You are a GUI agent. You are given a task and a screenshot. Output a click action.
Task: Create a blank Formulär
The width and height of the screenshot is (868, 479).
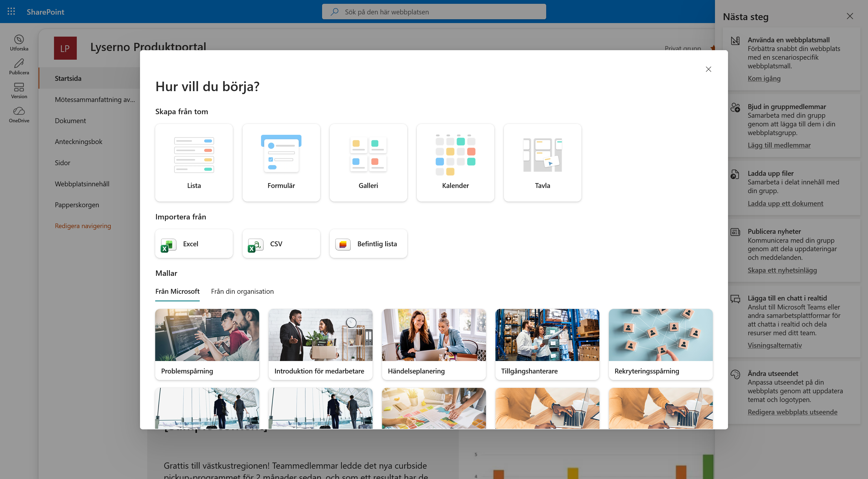coord(281,163)
